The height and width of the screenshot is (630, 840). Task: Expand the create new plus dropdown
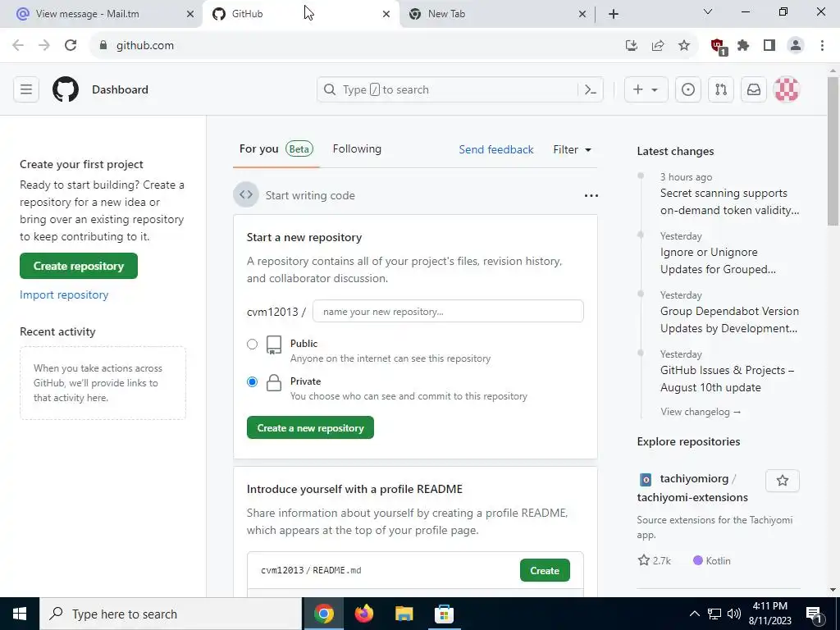click(x=646, y=89)
